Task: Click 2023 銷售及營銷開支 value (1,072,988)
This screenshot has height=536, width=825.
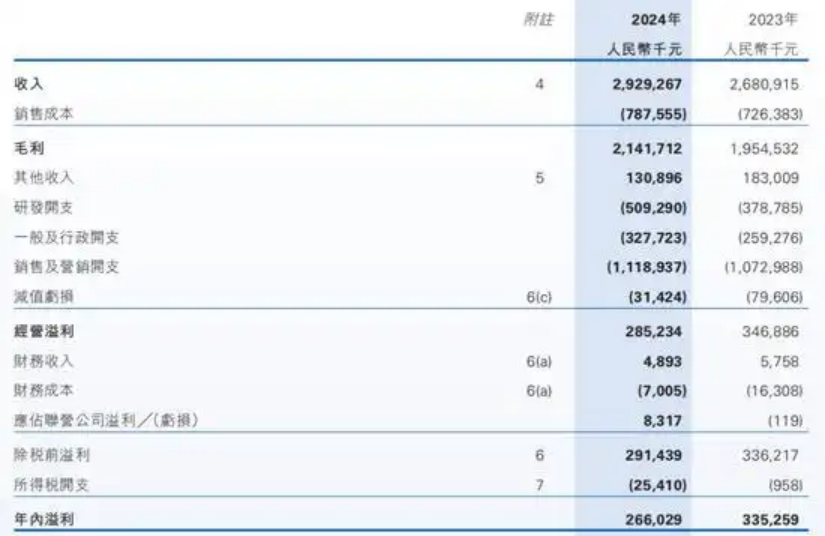Action: click(x=764, y=267)
